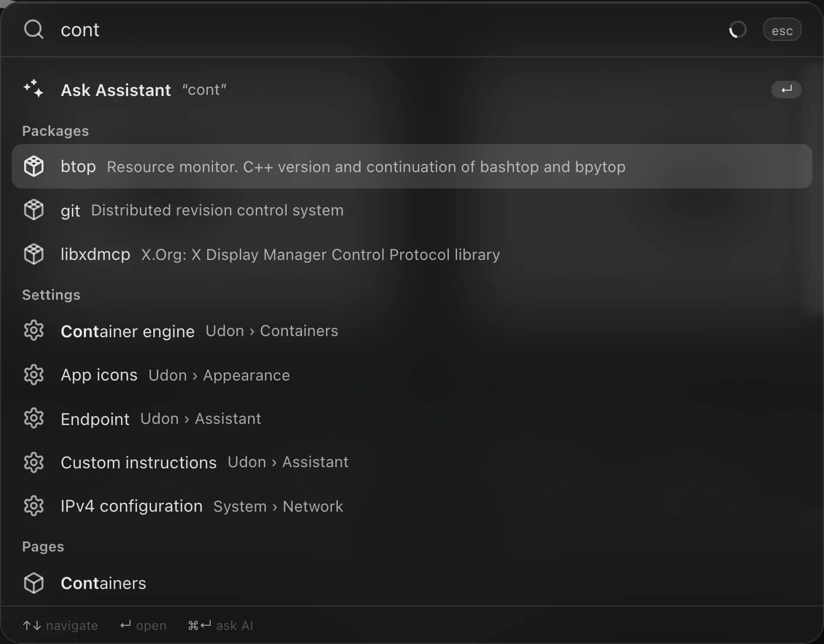Image resolution: width=824 pixels, height=644 pixels.
Task: Click the btop description text
Action: tap(366, 167)
